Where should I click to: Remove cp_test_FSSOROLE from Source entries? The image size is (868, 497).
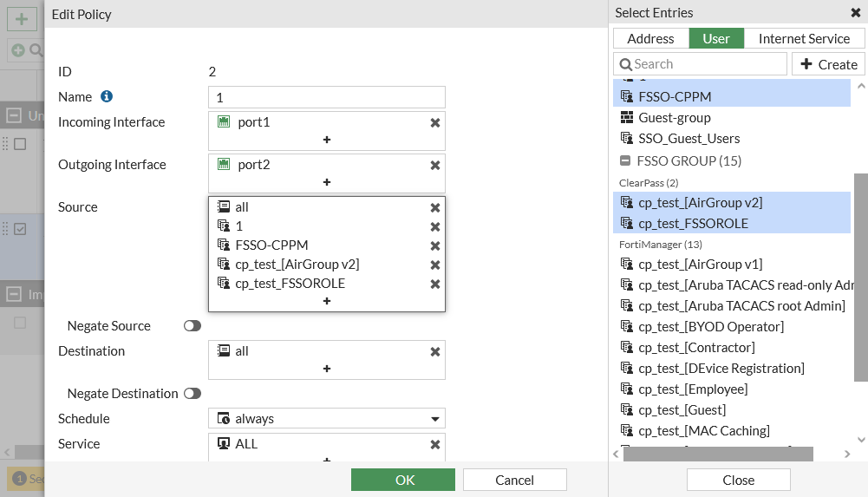point(435,284)
